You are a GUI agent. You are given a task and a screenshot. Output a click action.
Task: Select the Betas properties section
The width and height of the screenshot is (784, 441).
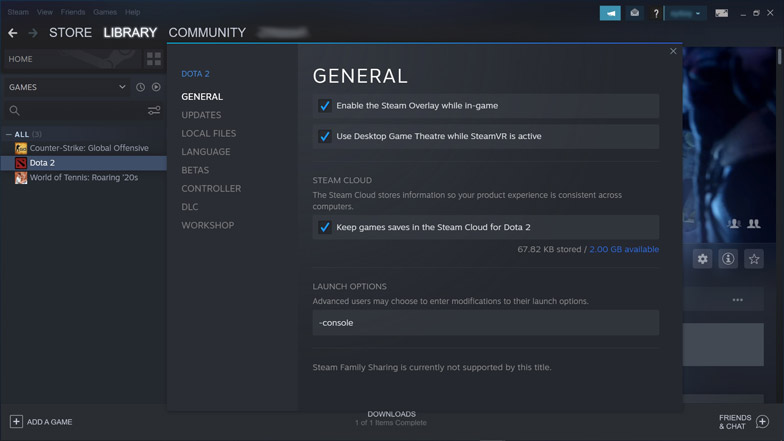[195, 170]
